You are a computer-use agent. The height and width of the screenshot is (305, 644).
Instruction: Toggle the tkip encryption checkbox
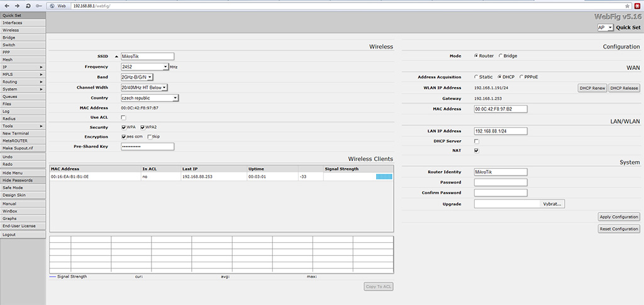pyautogui.click(x=149, y=136)
